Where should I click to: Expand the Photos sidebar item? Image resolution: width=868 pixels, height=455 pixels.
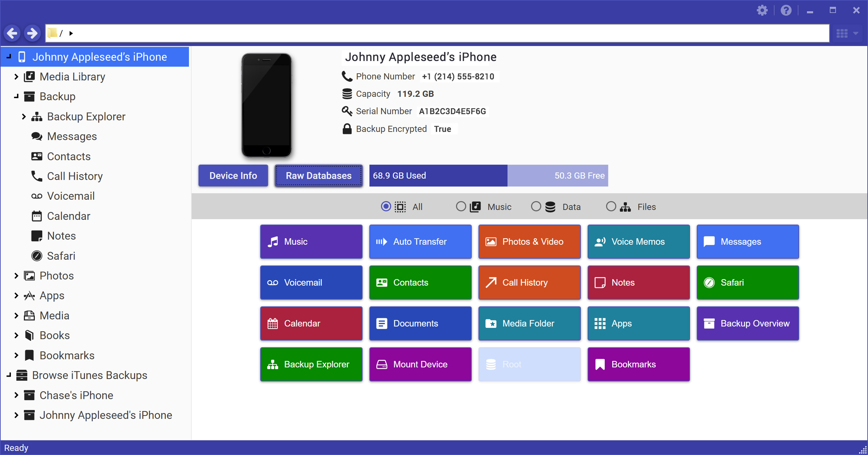[x=16, y=275]
